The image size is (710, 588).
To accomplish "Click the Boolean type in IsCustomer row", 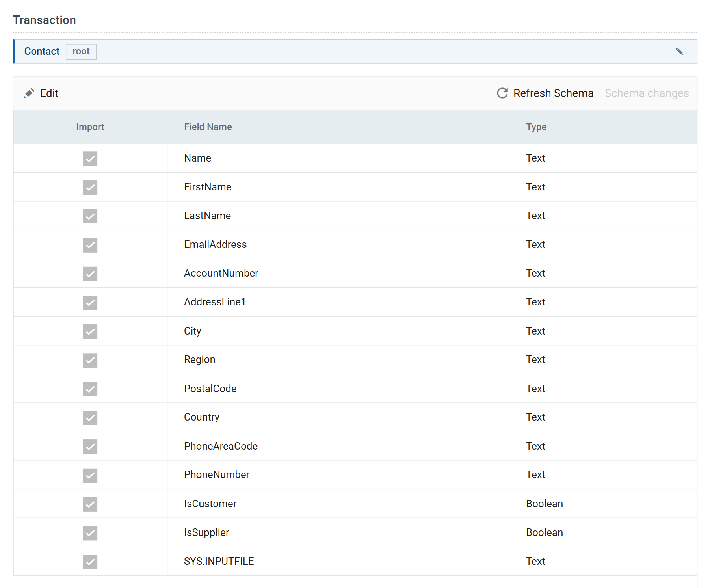I will point(544,504).
